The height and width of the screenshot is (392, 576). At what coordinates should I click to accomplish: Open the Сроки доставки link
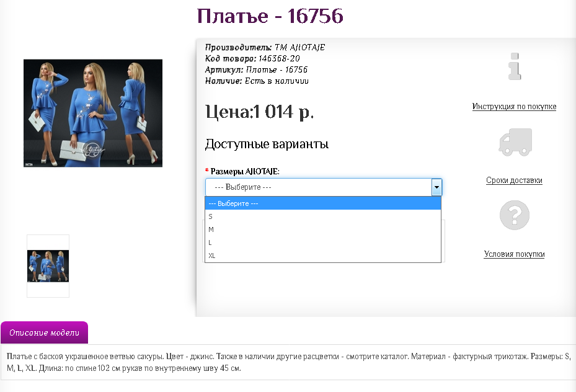[x=514, y=180]
